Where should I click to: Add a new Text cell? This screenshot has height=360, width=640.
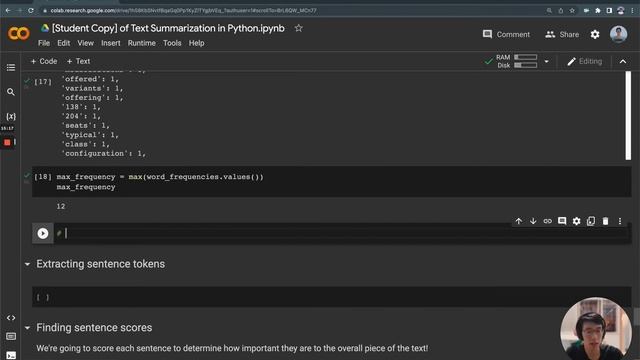pyautogui.click(x=78, y=61)
